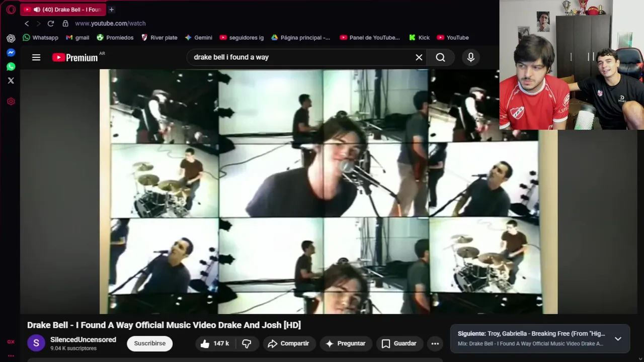Open Messenger in Opera sidebar
Viewport: 644px width, 362px height.
tap(11, 52)
